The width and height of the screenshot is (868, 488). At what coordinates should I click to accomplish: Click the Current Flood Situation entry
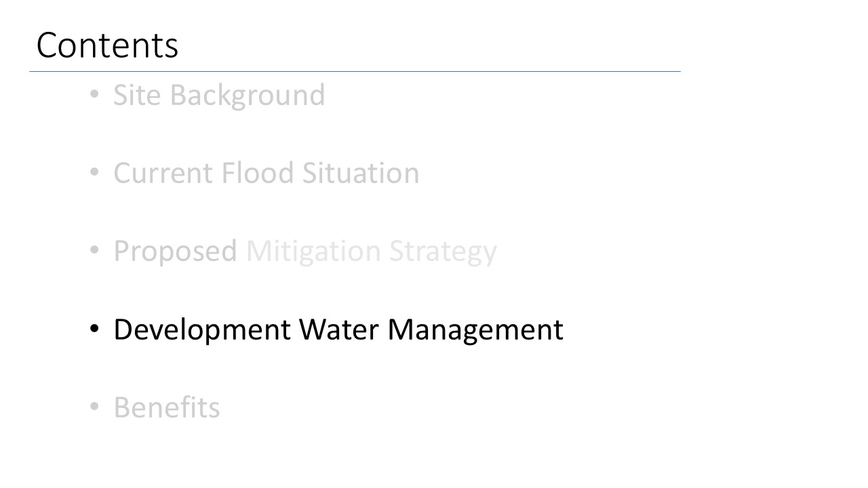266,173
